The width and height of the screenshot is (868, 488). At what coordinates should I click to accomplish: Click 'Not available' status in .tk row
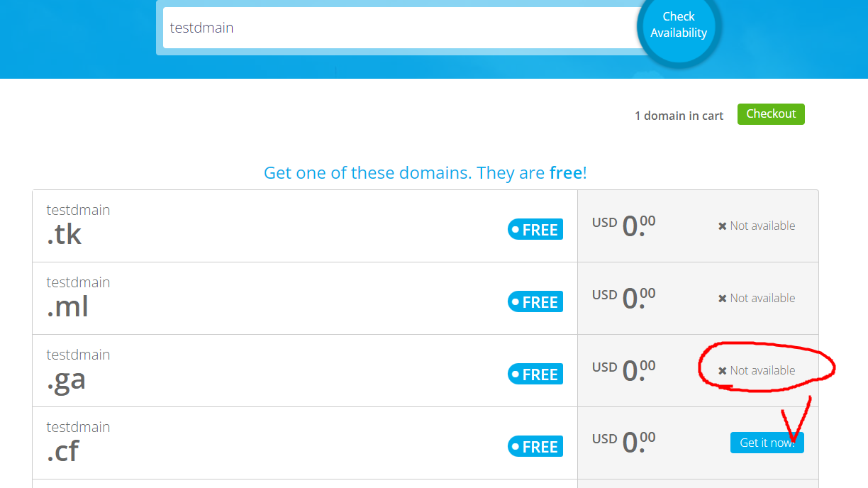[757, 226]
